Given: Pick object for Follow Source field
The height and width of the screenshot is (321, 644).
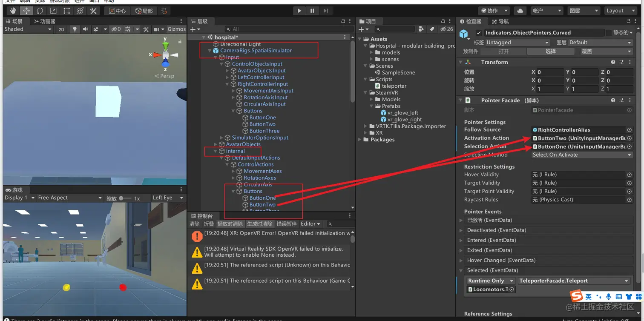Looking at the screenshot, I should coord(629,130).
